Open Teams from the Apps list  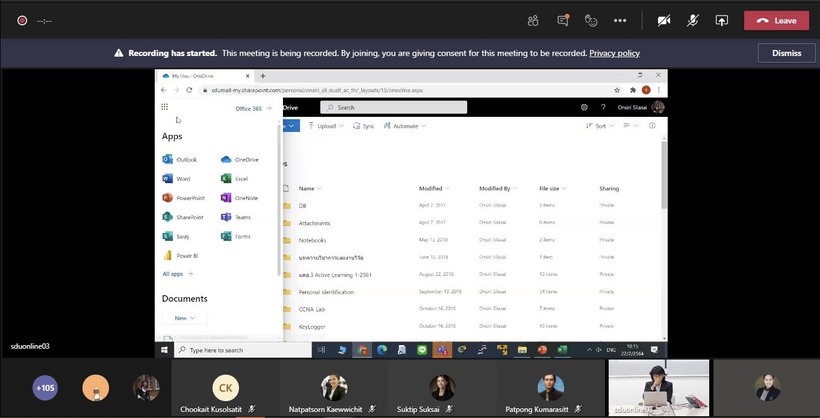tap(236, 217)
